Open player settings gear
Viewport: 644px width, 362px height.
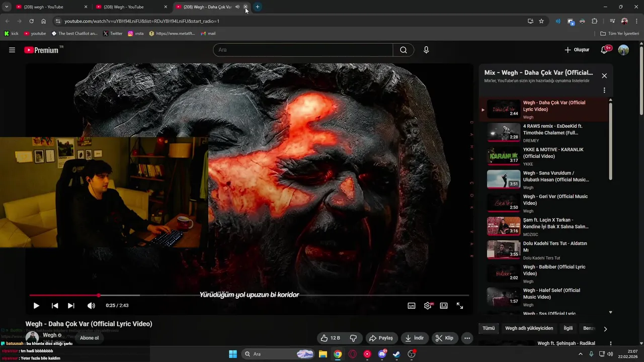[428, 306]
